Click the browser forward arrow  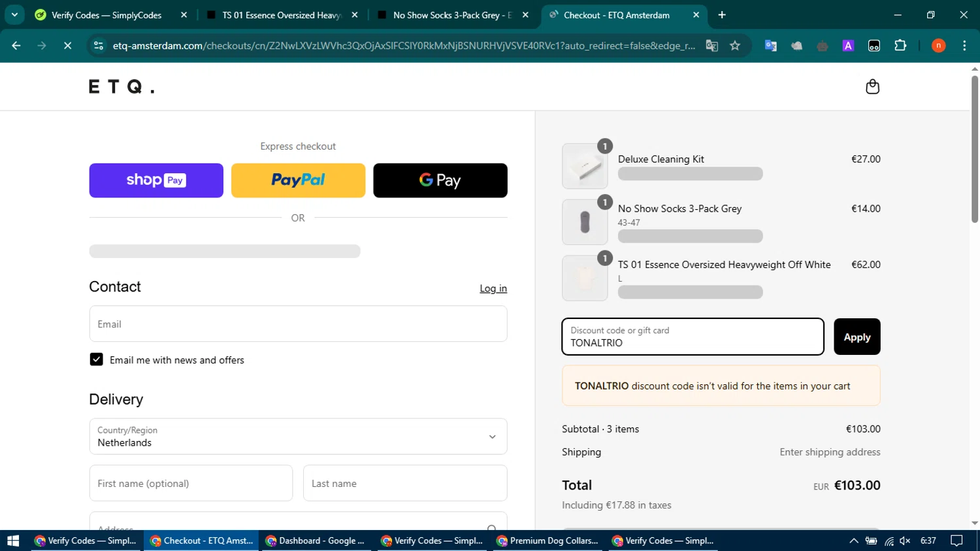tap(42, 45)
